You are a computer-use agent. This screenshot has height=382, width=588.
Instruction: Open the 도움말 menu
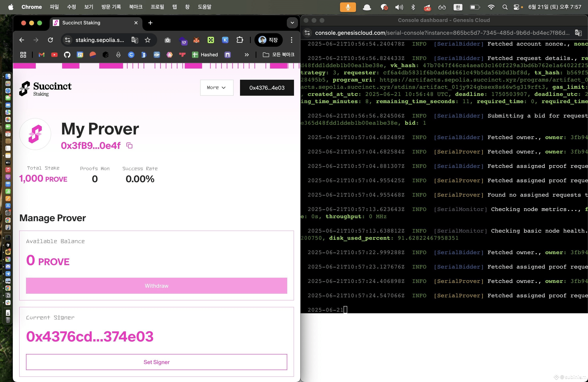(205, 7)
